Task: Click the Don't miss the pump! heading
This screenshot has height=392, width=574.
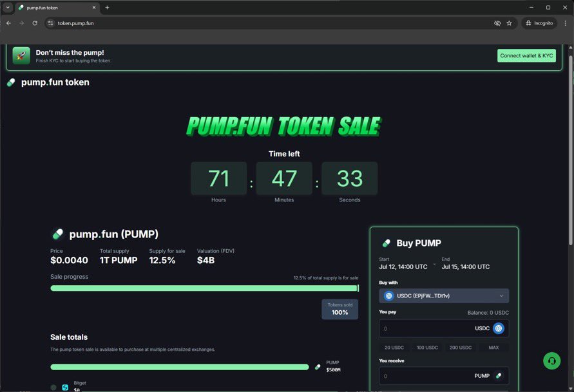Action: tap(70, 53)
